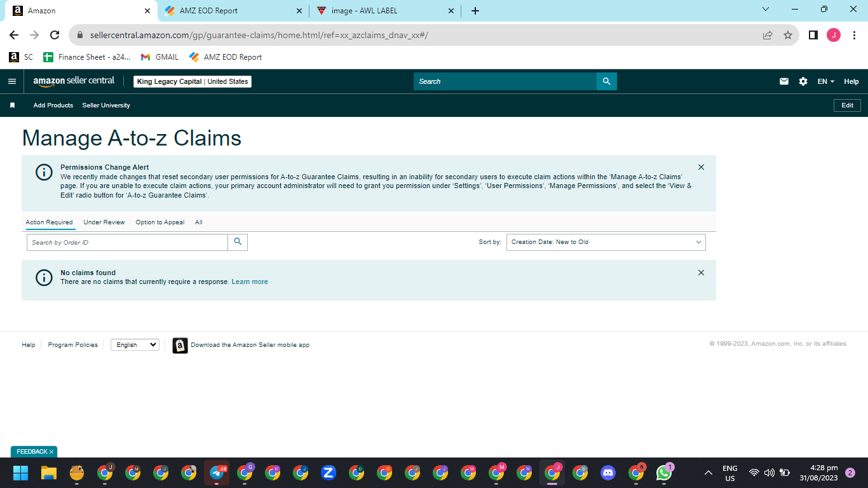Click the Amazon Seller mobile app icon
The height and width of the screenshot is (488, 868).
click(x=180, y=345)
